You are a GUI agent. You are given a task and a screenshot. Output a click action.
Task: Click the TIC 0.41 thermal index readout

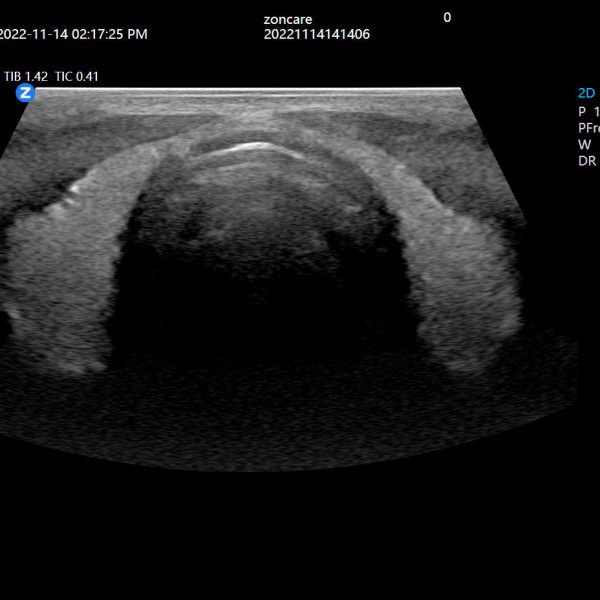[76, 76]
